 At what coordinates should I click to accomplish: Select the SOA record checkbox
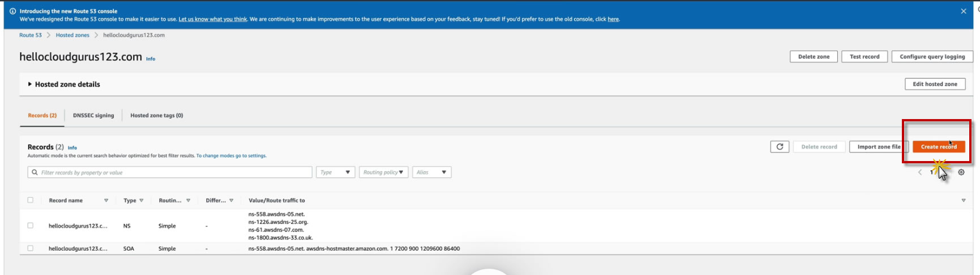(31, 248)
